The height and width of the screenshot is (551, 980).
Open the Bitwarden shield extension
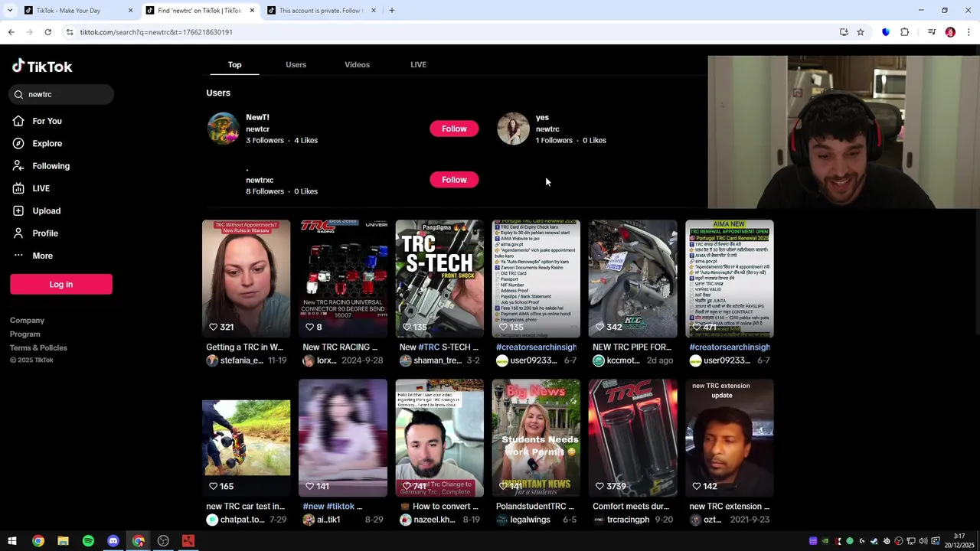tap(886, 32)
